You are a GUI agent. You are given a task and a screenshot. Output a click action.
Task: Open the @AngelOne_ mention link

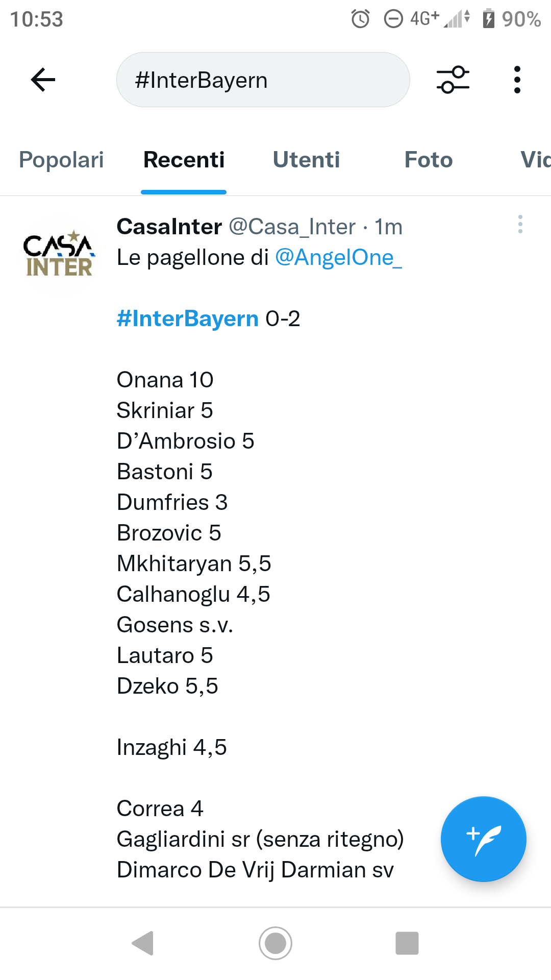point(339,257)
